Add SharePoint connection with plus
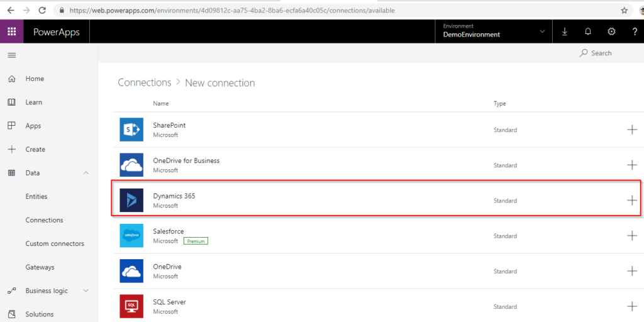The image size is (644, 322). coord(631,130)
